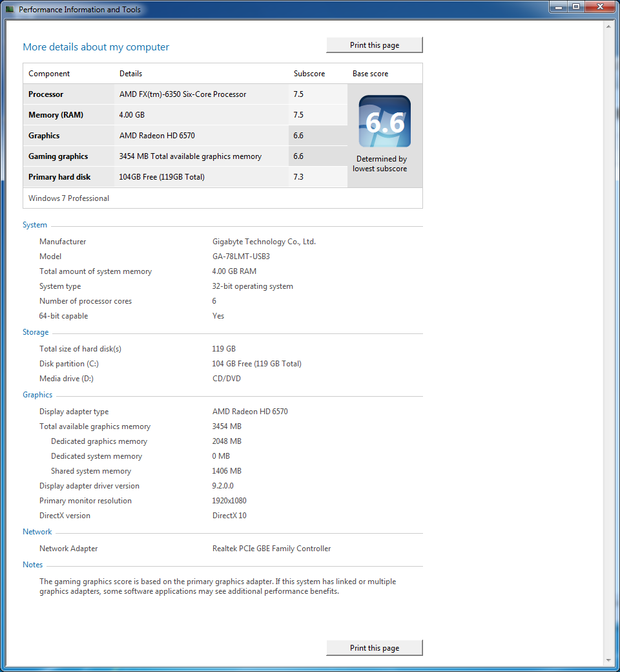The height and width of the screenshot is (672, 620).
Task: Click the scrollbar down arrow
Action: [x=608, y=660]
